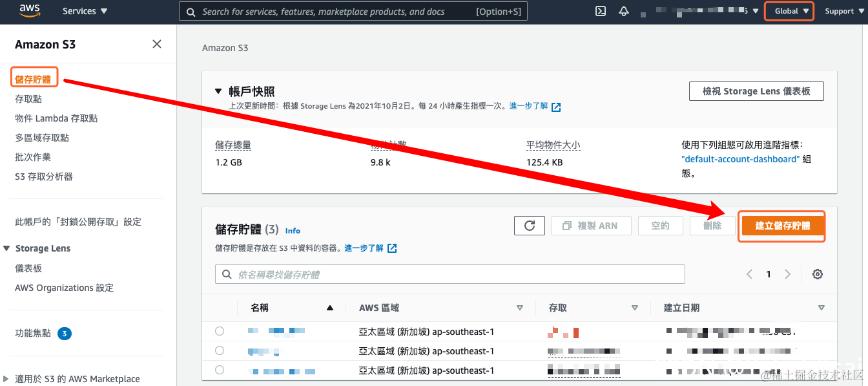Open the notifications bell icon

(x=623, y=11)
